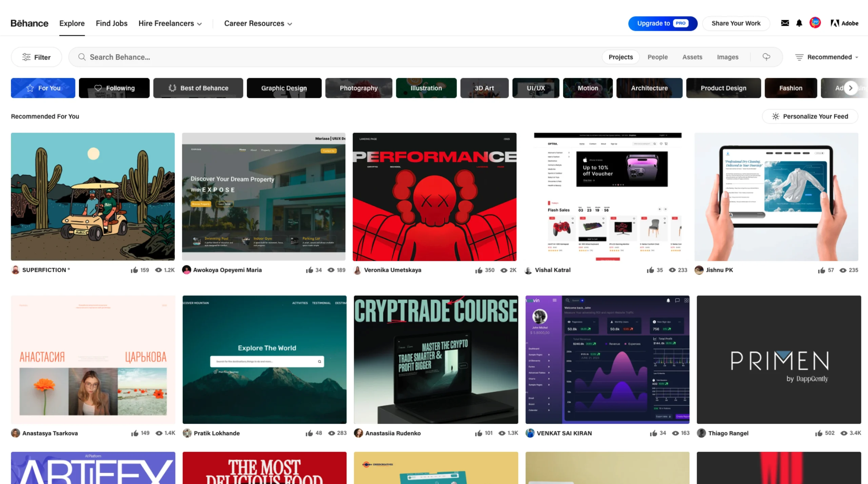Open the notifications bell
This screenshot has width=868, height=484.
pos(799,23)
